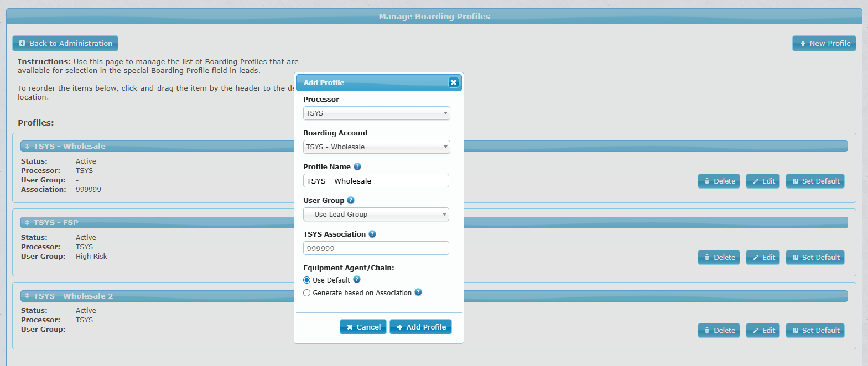
Task: Open the User Group dropdown
Action: pyautogui.click(x=376, y=215)
